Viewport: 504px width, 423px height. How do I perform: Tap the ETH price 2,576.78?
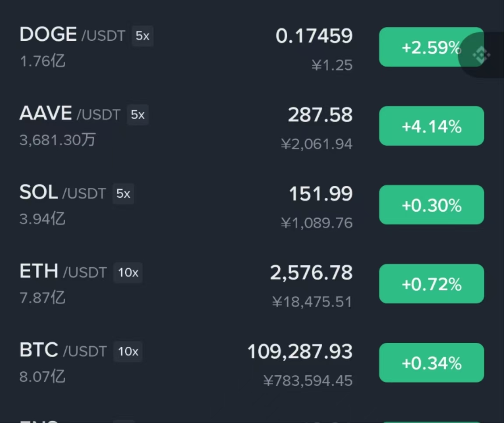311,273
